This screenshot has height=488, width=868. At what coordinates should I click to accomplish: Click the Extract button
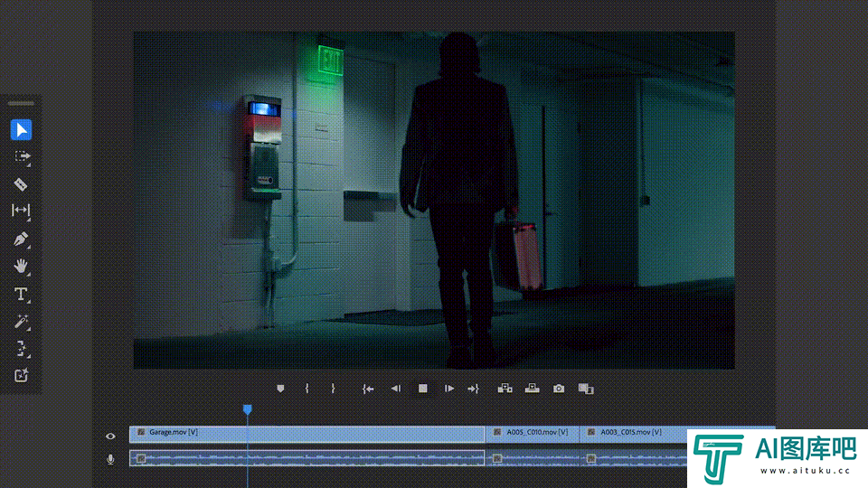tap(532, 389)
